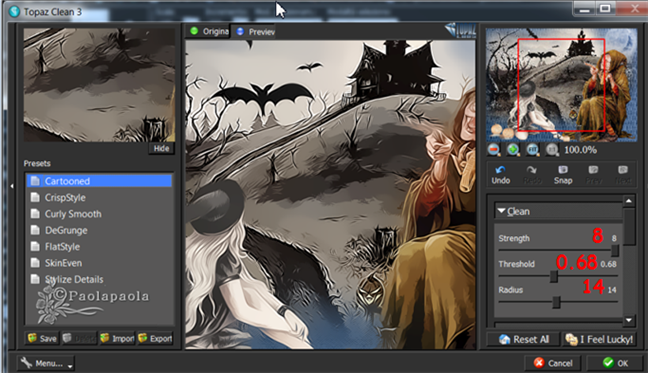Screen dimensions: 648x373
Task: Minimize the Topaz Clean window
Action: [x=584, y=9]
